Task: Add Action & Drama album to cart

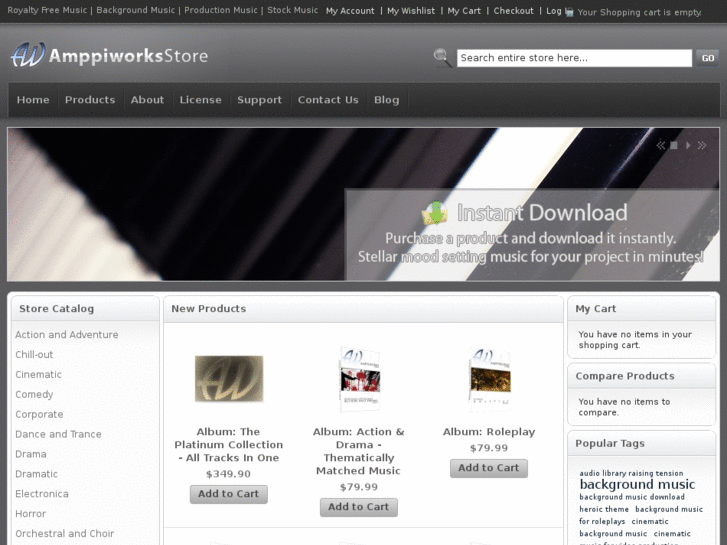Action: [359, 507]
